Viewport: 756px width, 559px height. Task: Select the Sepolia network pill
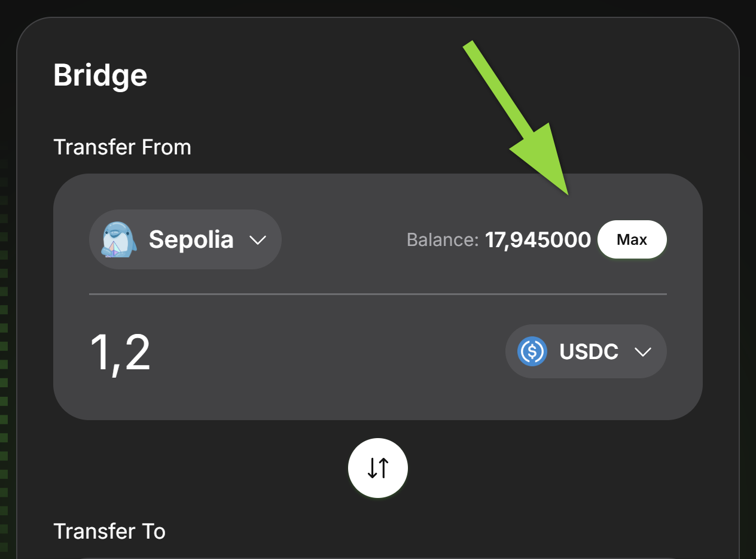pyautogui.click(x=185, y=239)
